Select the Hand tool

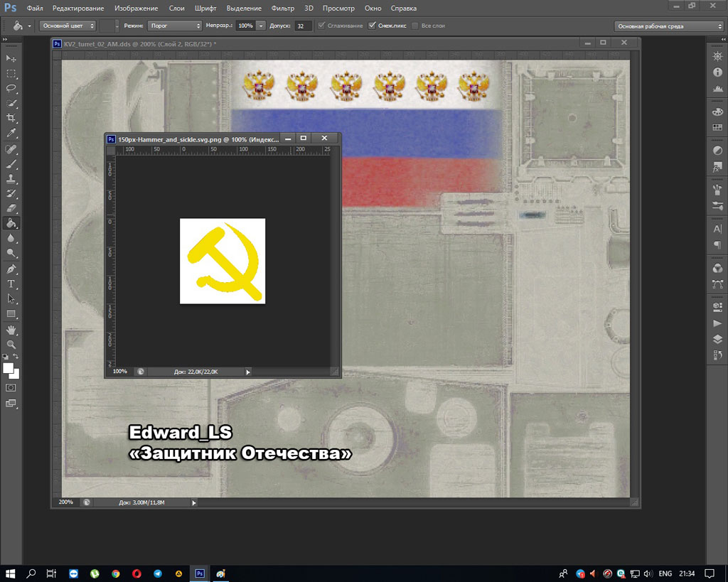tap(11, 330)
